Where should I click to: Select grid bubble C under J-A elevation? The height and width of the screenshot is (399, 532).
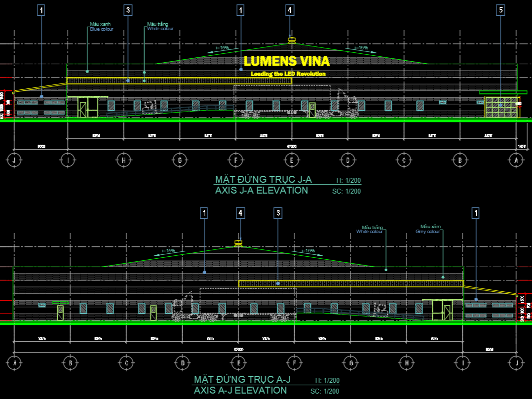coord(404,160)
